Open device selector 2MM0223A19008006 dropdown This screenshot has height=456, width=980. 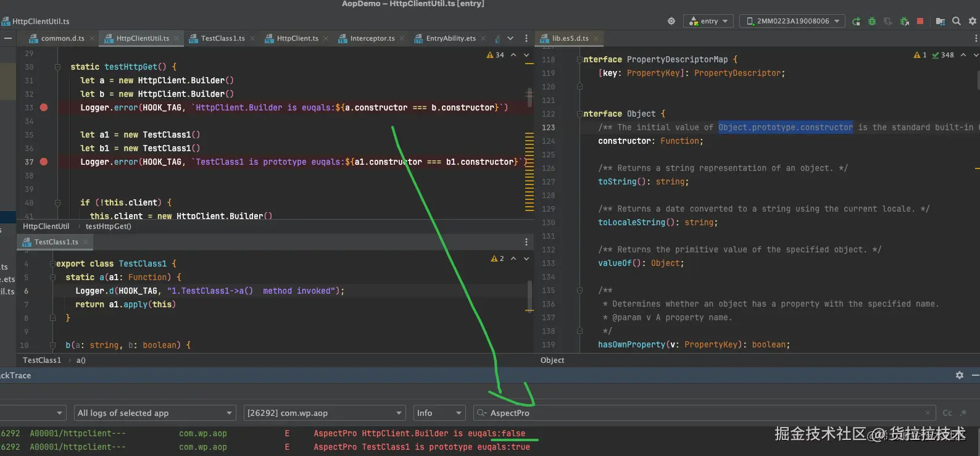click(x=792, y=22)
